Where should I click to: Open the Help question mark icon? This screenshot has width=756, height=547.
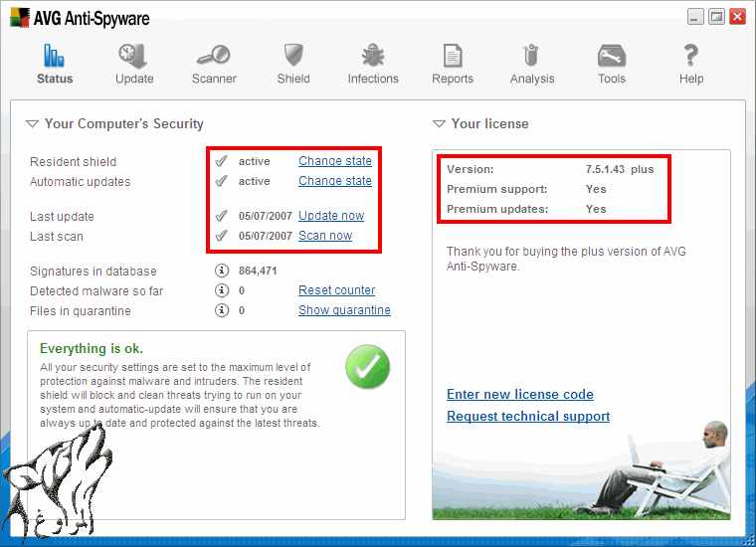point(691,55)
